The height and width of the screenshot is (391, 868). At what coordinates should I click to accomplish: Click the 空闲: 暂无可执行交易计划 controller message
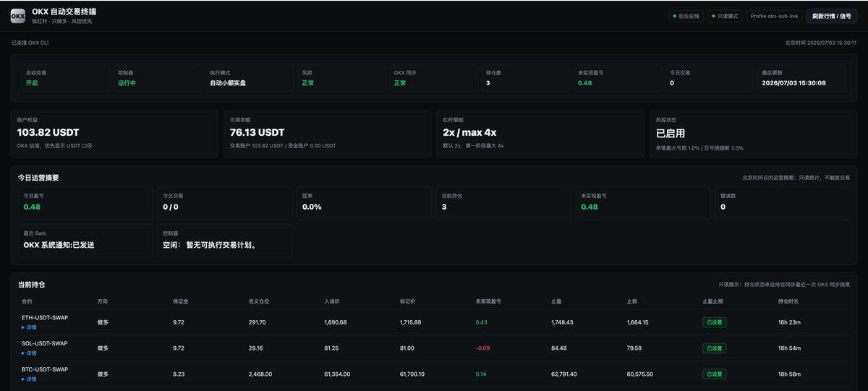[x=210, y=245]
